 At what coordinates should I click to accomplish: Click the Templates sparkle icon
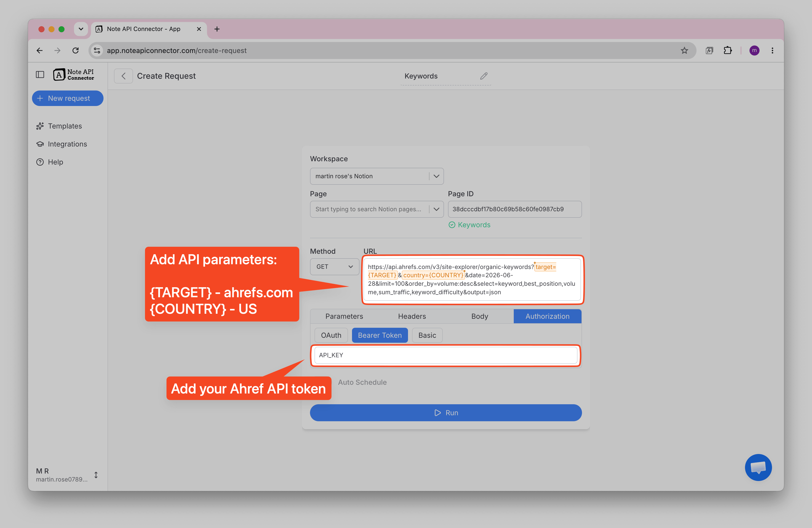click(x=40, y=126)
